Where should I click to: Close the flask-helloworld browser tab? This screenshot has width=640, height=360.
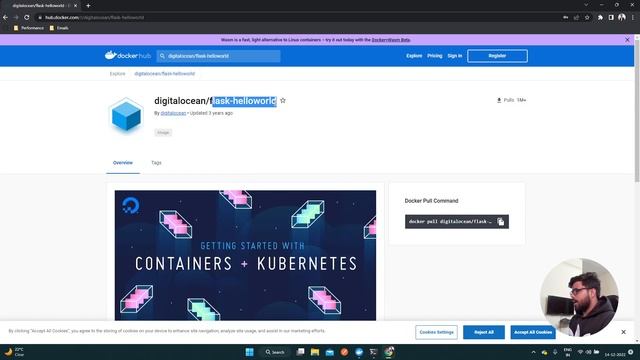tap(75, 6)
